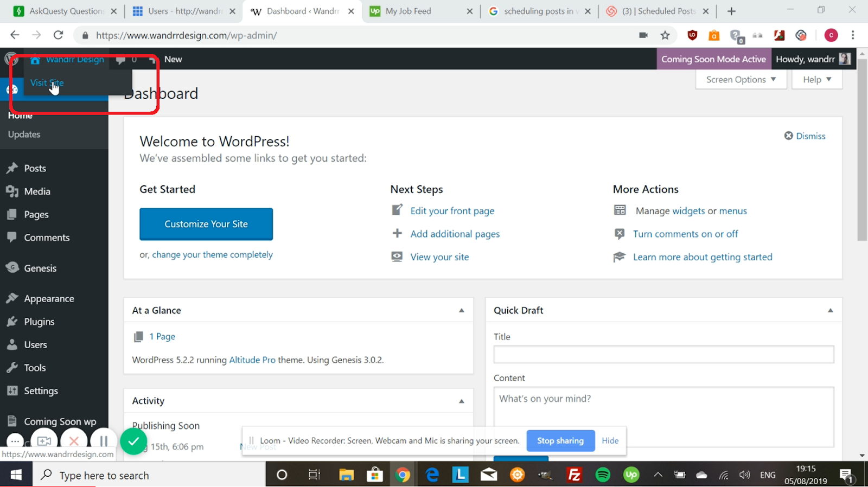Open the Appearance menu

(49, 299)
